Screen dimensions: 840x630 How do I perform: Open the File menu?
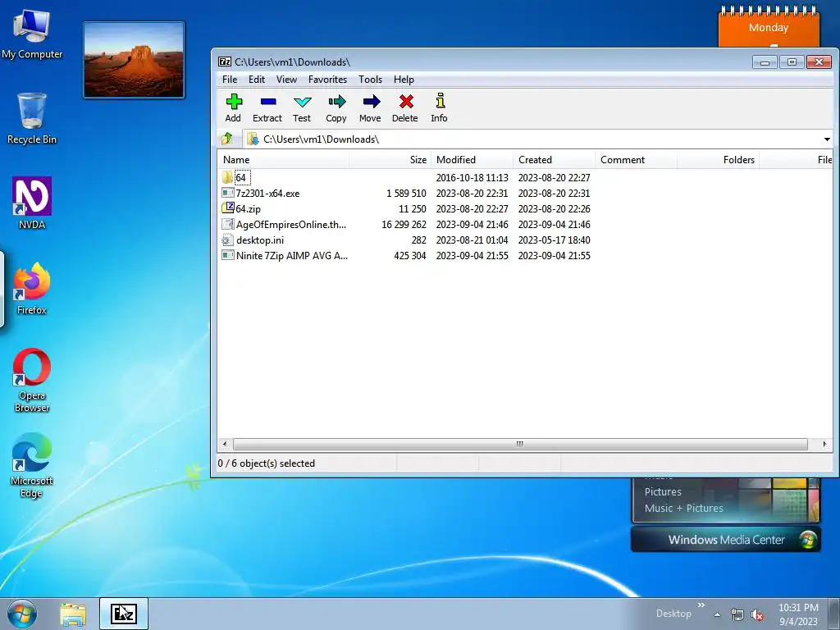(230, 80)
